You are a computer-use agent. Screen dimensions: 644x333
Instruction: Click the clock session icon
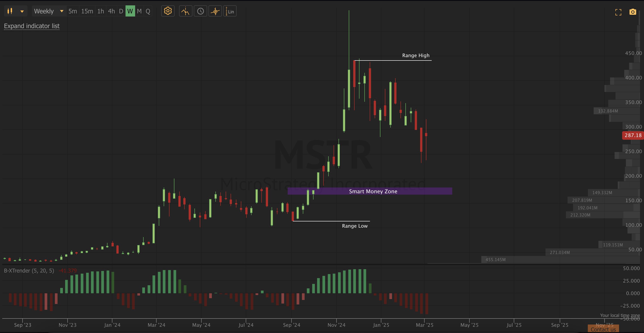tap(200, 11)
